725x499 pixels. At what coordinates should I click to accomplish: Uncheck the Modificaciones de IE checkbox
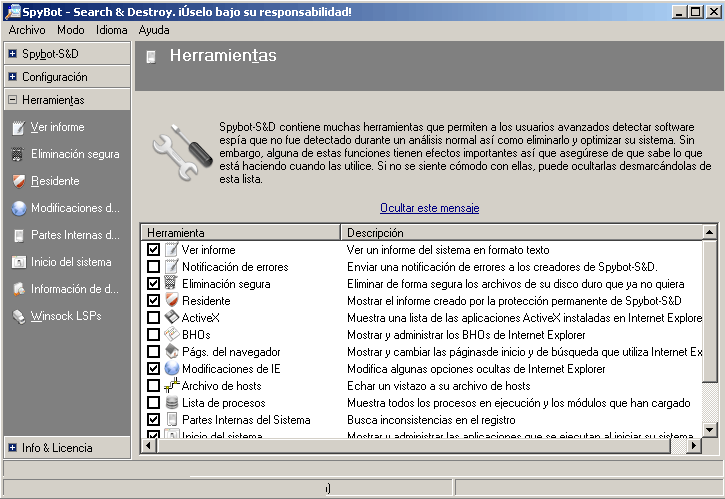point(153,369)
